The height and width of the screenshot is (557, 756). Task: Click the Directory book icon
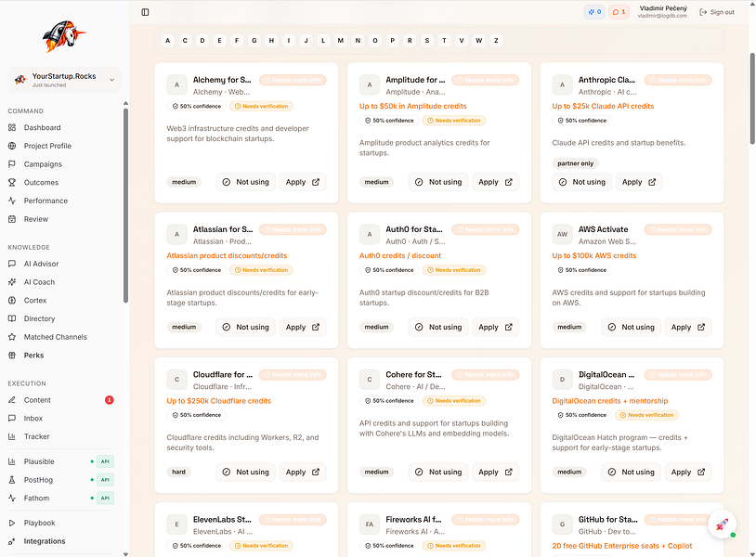tap(12, 319)
